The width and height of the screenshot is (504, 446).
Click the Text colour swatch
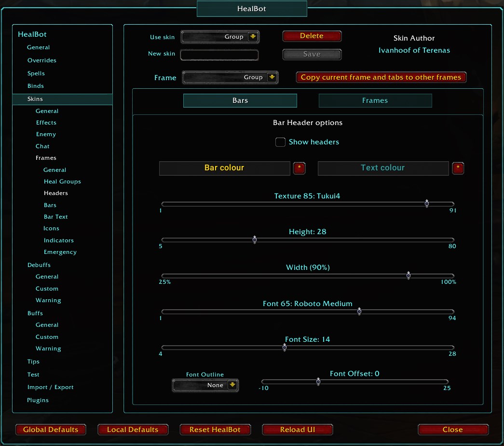click(383, 168)
